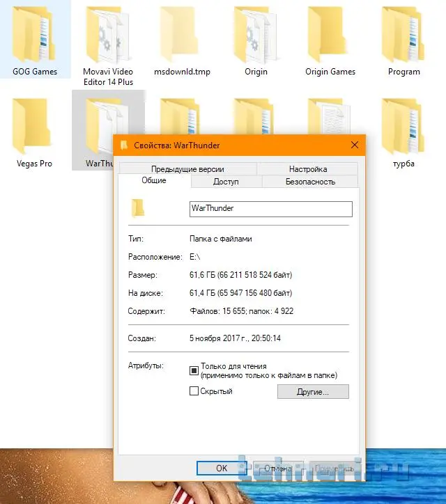The width and height of the screenshot is (446, 504).
Task: Select the Origin folder icon
Action: click(256, 36)
